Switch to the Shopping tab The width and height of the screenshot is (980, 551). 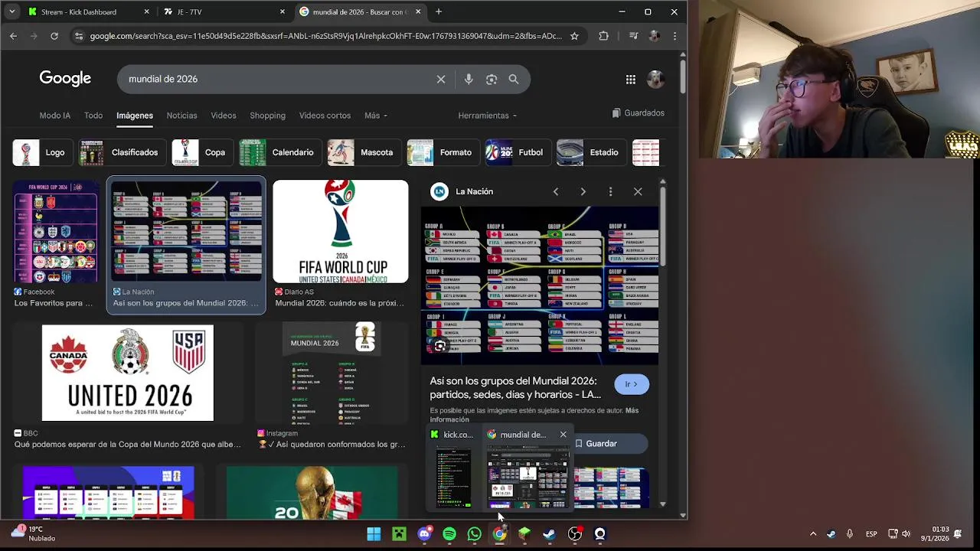point(267,116)
